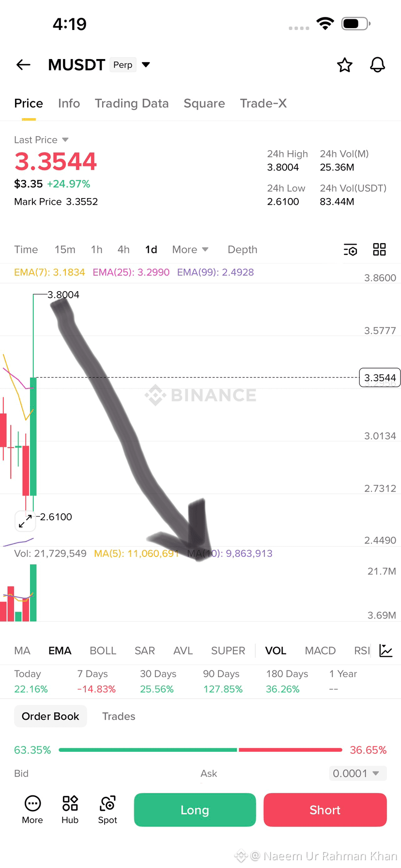Enable the BOLL indicator
401x868 pixels.
(103, 651)
